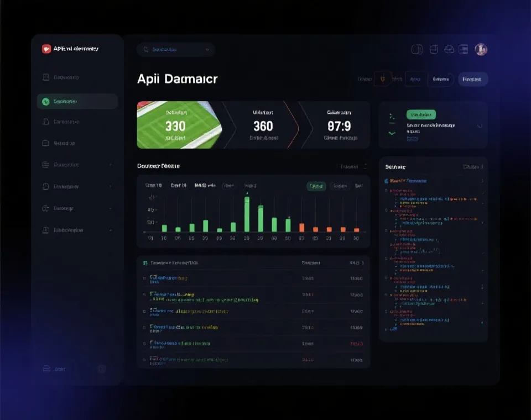The image size is (531, 420).
Task: Expand the fifth sidebar item's chevron
Action: (111, 165)
